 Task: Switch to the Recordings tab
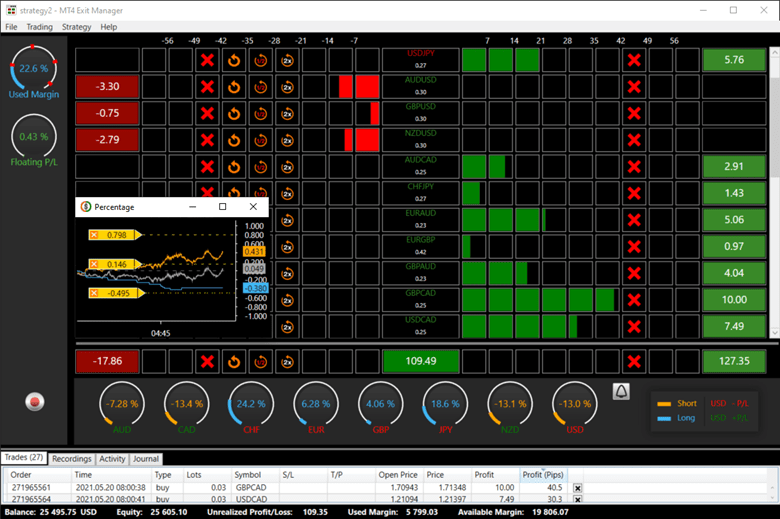coord(72,459)
